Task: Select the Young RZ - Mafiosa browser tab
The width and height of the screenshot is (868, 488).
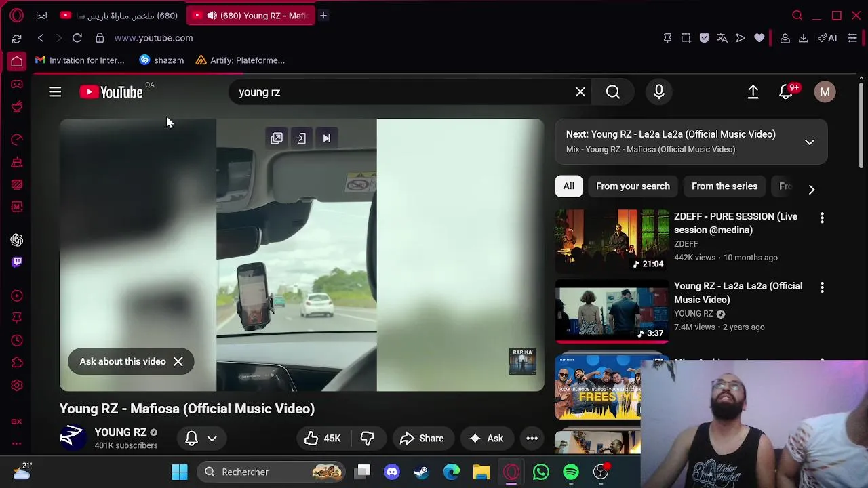Action: (x=251, y=15)
